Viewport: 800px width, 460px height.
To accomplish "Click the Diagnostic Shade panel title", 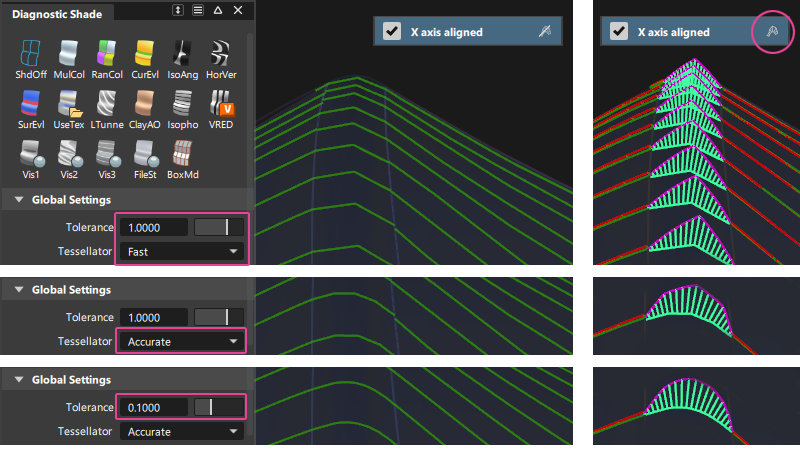I will pos(57,14).
